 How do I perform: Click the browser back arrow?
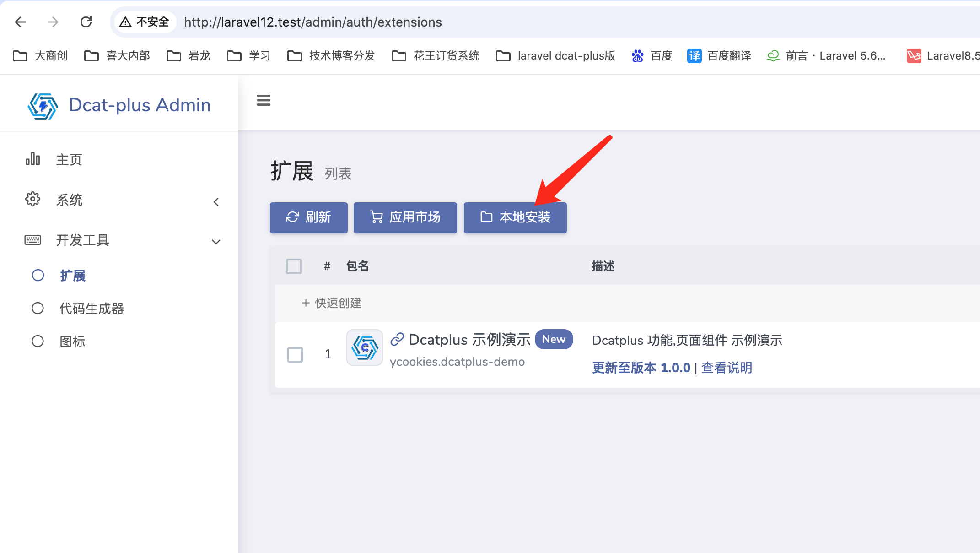pyautogui.click(x=20, y=22)
